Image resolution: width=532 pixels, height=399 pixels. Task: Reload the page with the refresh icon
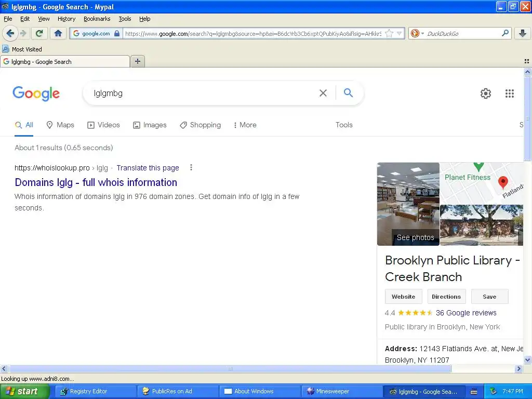click(39, 33)
